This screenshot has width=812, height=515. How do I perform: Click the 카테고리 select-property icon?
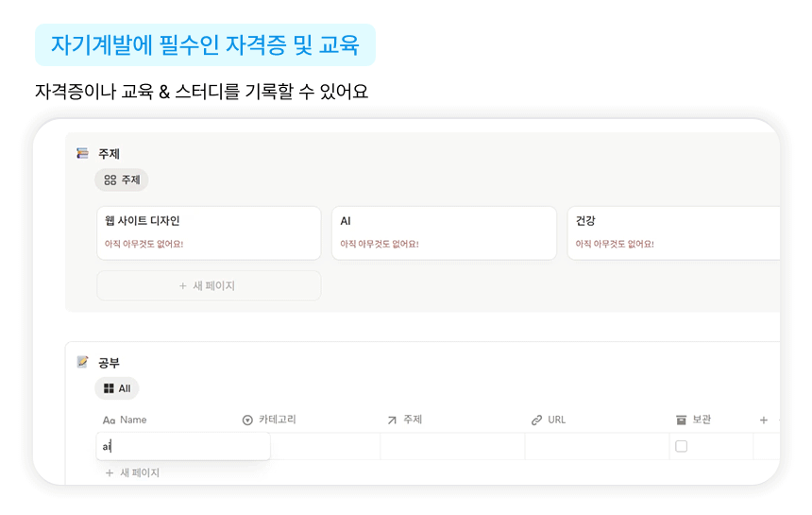coord(247,420)
